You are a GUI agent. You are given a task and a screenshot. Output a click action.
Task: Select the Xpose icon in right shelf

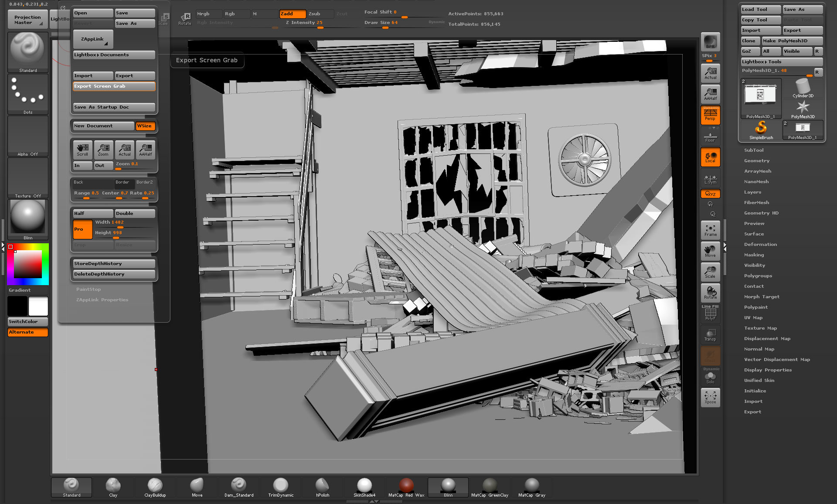(x=710, y=397)
